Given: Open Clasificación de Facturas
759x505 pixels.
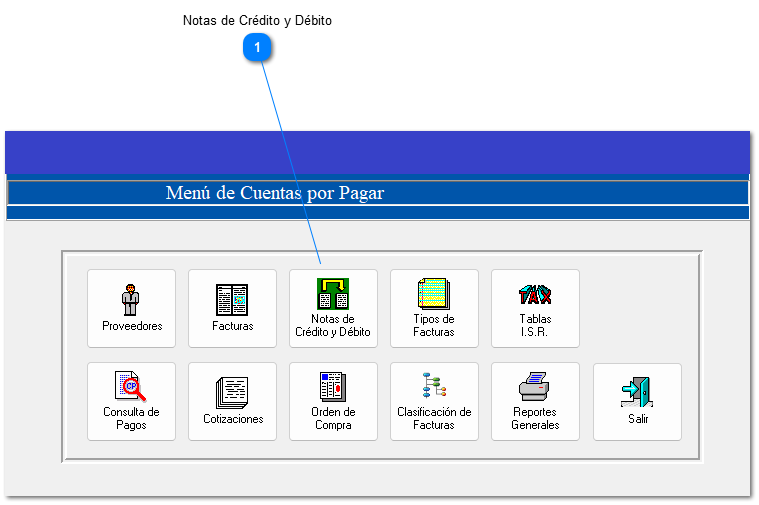Looking at the screenshot, I should tap(434, 401).
